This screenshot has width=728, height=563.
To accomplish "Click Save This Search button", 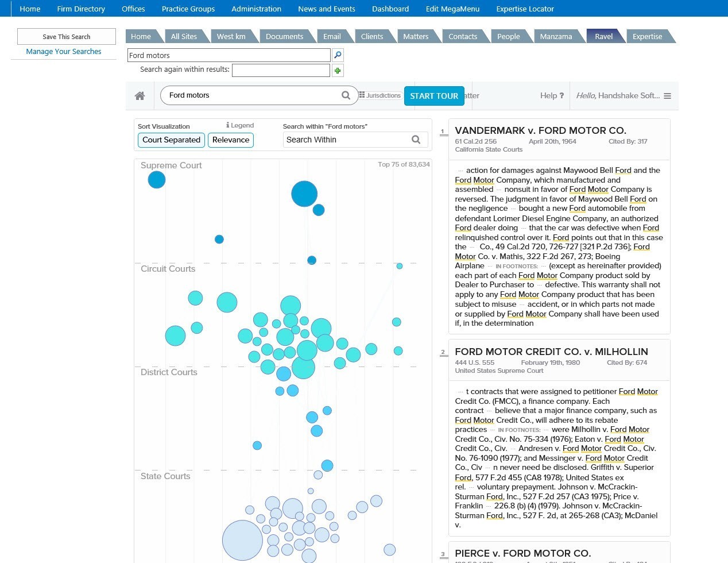I will (x=67, y=37).
